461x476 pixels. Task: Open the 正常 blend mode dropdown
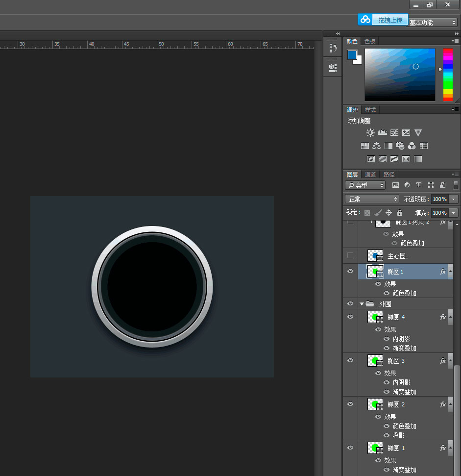tap(372, 199)
